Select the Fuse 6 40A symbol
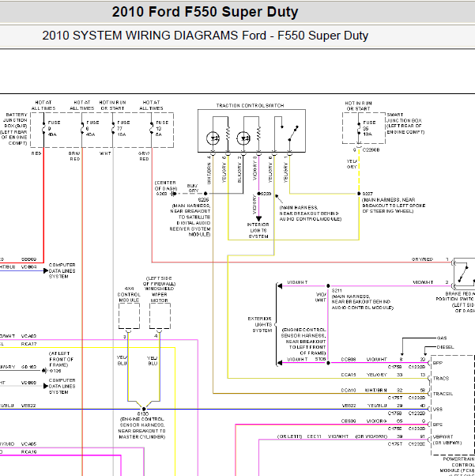 pos(82,127)
